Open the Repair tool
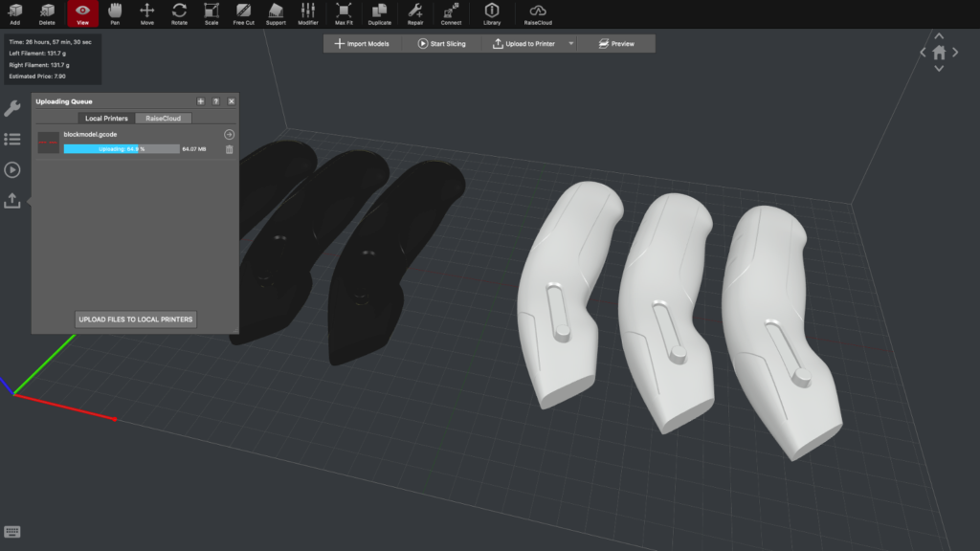This screenshot has height=551, width=980. (x=413, y=14)
